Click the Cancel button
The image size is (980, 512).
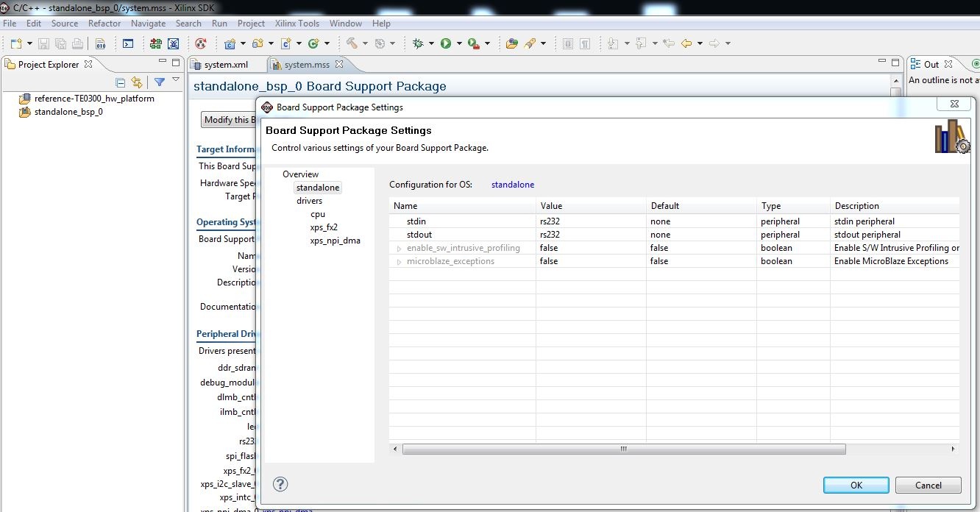tap(928, 485)
